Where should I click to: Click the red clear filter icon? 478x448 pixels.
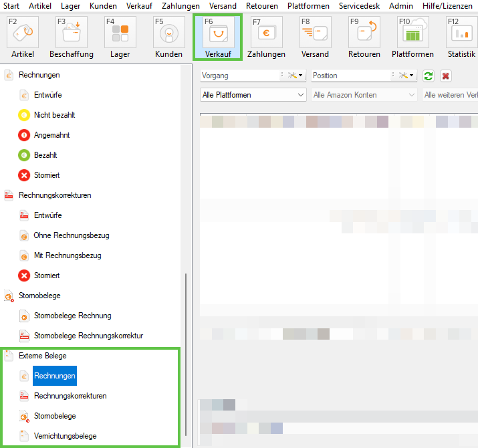click(x=446, y=76)
